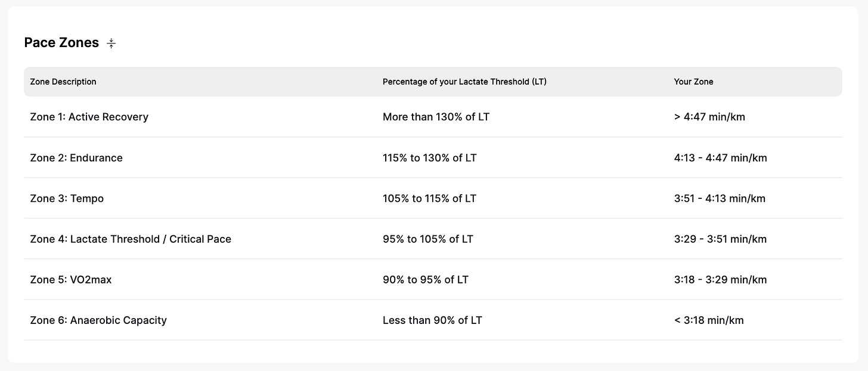Viewport: 868px width, 371px height.
Task: Select the Pace Zones heading
Action: pos(61,42)
